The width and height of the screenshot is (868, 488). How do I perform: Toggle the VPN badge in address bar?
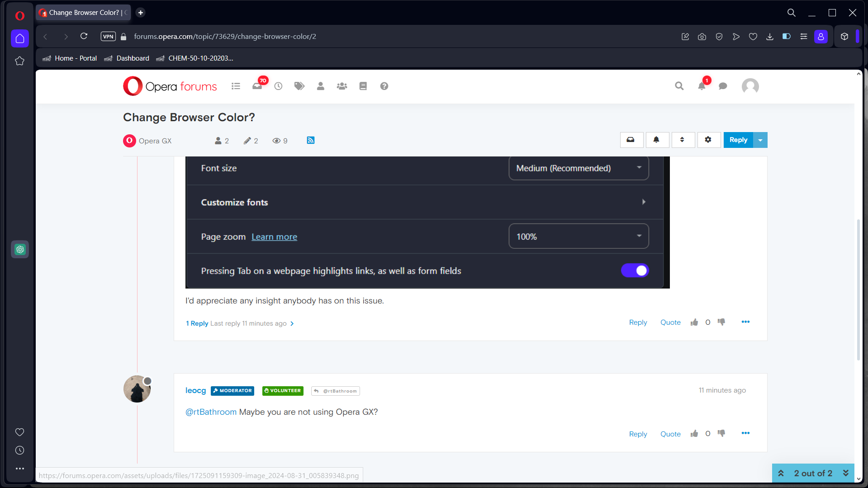pyautogui.click(x=108, y=37)
